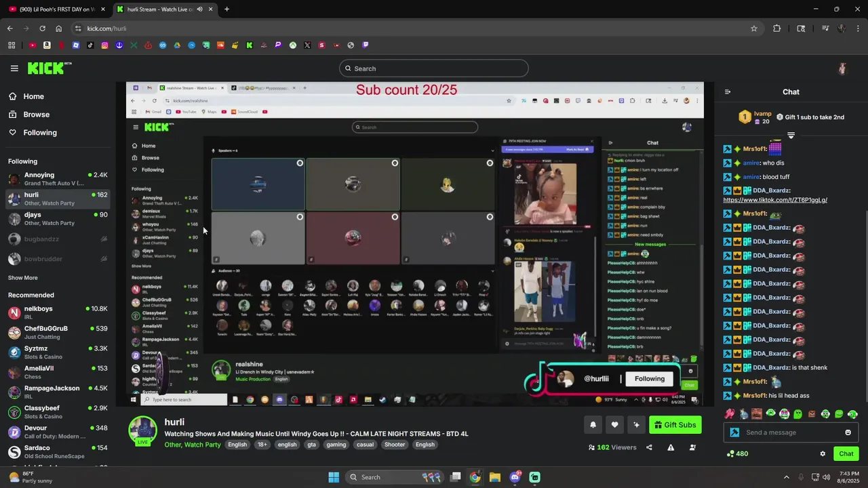Open the Other, Watch Party category link
This screenshot has width=868, height=488.
pyautogui.click(x=193, y=445)
